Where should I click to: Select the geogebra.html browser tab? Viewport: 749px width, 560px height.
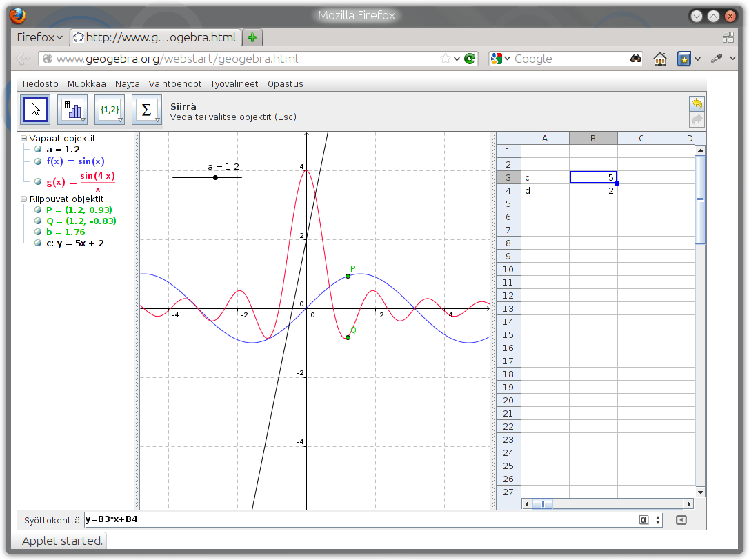(155, 37)
